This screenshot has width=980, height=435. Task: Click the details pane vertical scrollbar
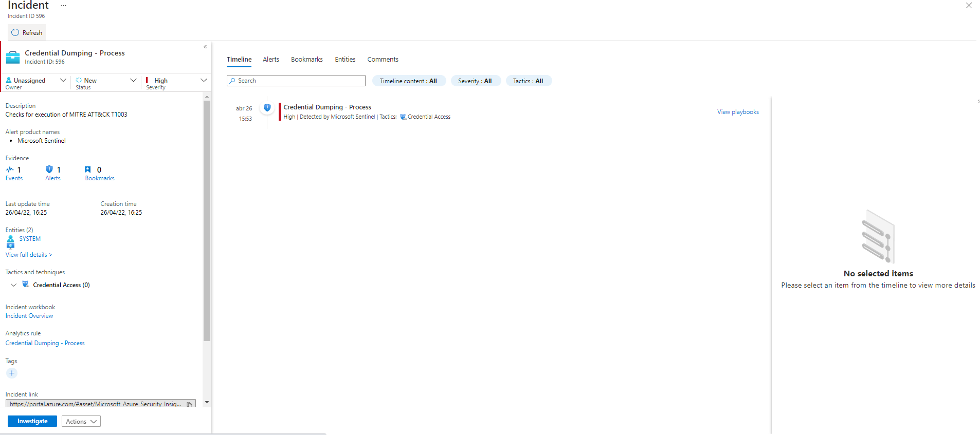207,221
